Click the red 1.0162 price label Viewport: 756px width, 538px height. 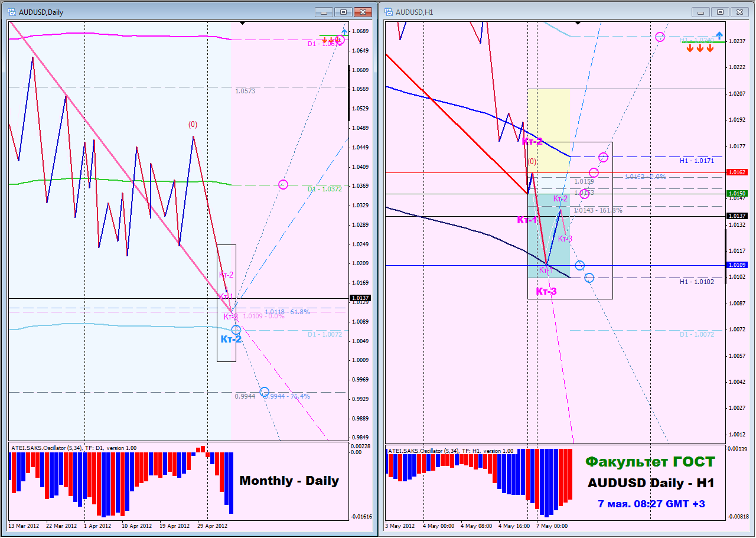pyautogui.click(x=737, y=172)
